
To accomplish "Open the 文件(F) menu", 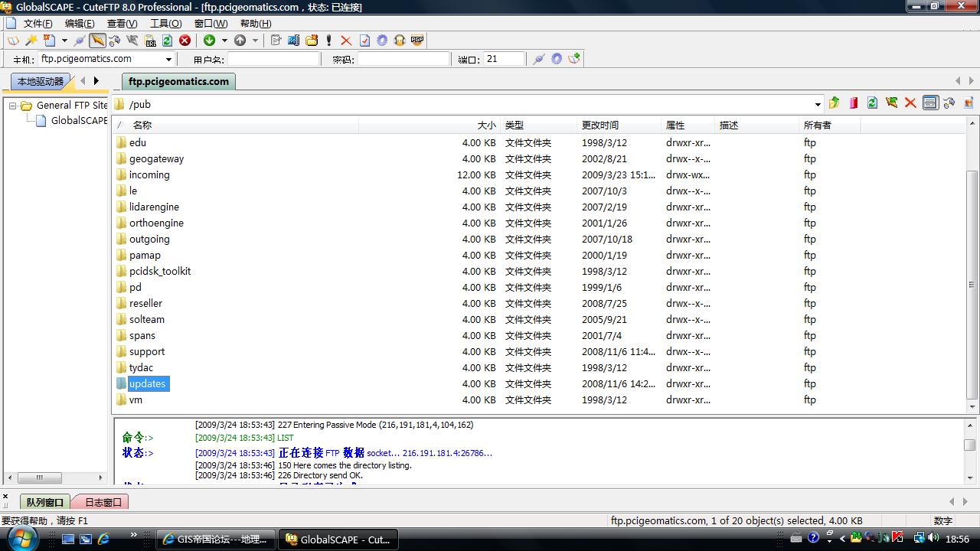I will click(38, 24).
